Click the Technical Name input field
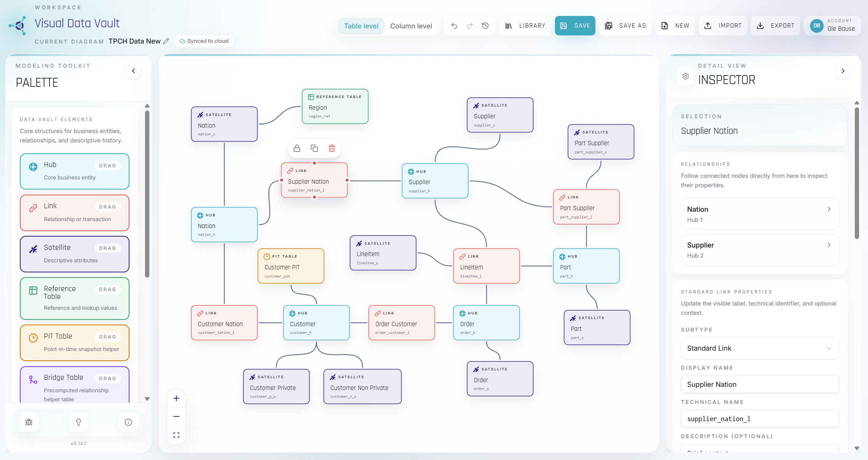868x460 pixels. (x=759, y=419)
